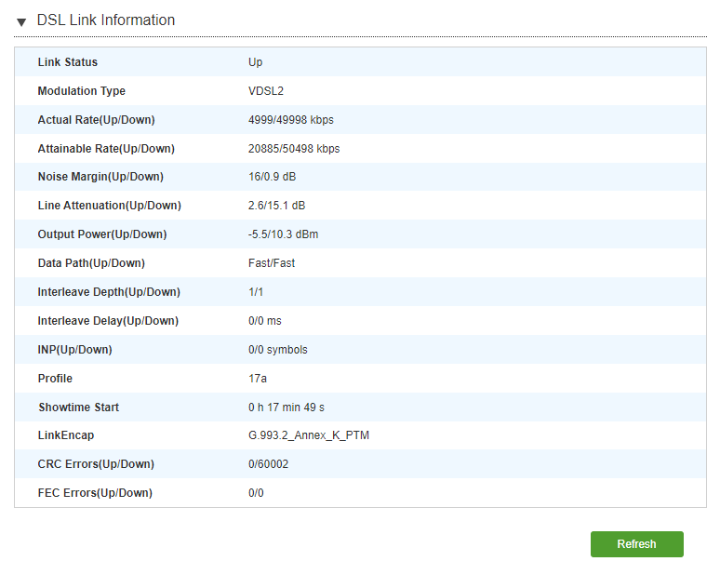The width and height of the screenshot is (720, 588).
Task: Click the Line Attenuation 2.6/15.1 dB value
Action: coord(276,206)
